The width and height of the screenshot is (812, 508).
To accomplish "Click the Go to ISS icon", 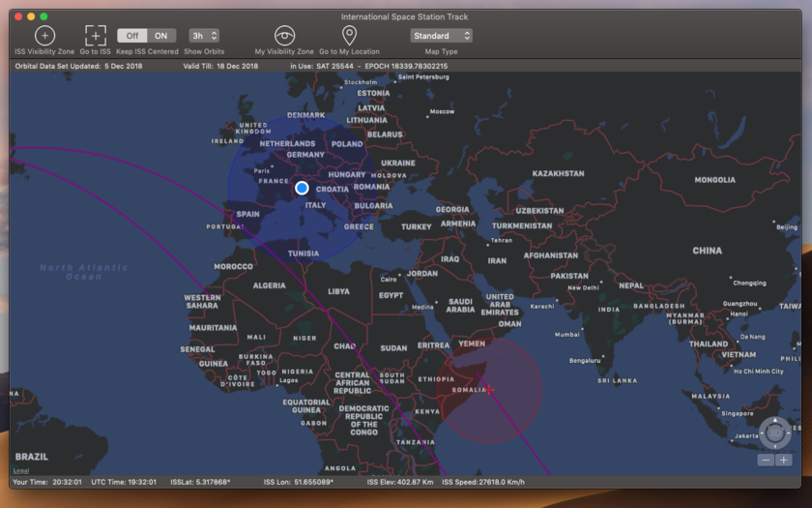I will coord(96,36).
